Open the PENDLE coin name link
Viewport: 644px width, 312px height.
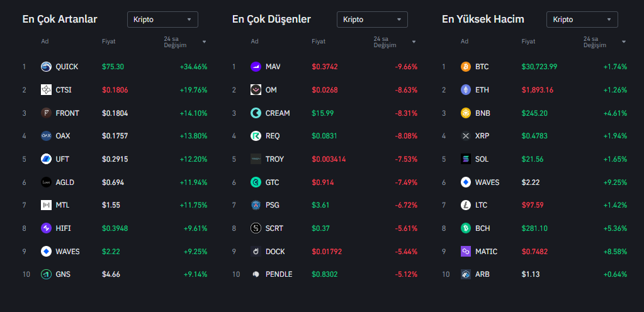pos(279,274)
